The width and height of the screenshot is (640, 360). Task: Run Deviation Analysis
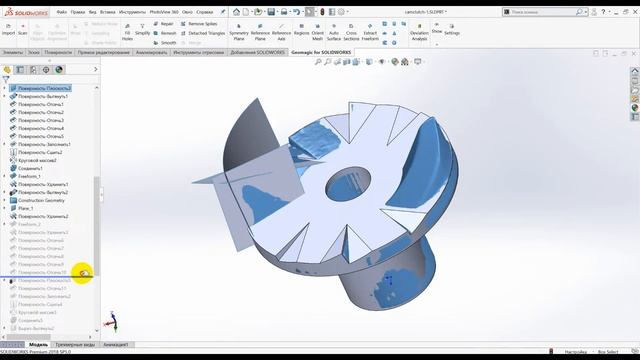coord(419,32)
